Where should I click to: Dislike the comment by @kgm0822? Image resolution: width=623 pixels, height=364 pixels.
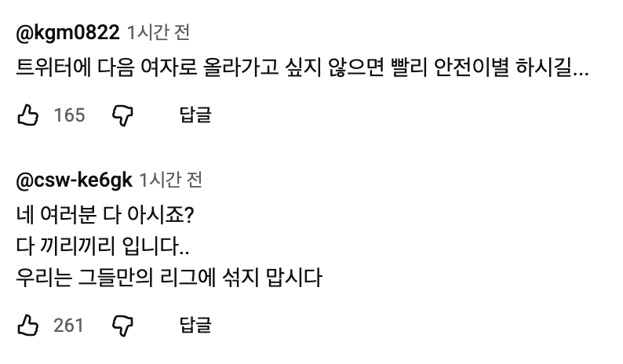pyautogui.click(x=124, y=115)
